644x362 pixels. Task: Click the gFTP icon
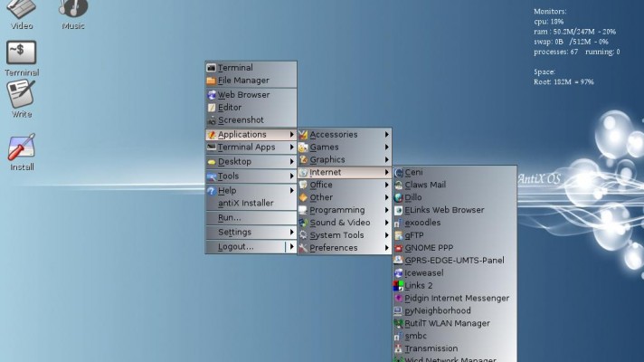pos(398,235)
